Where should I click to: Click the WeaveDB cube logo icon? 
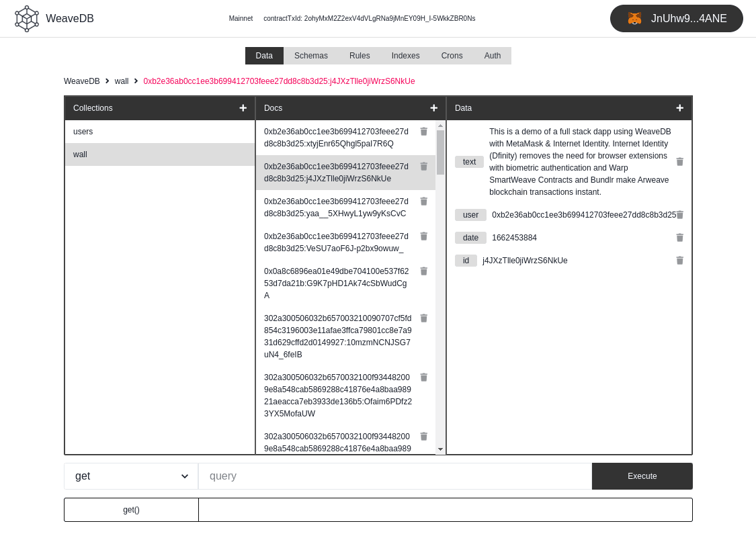(26, 19)
